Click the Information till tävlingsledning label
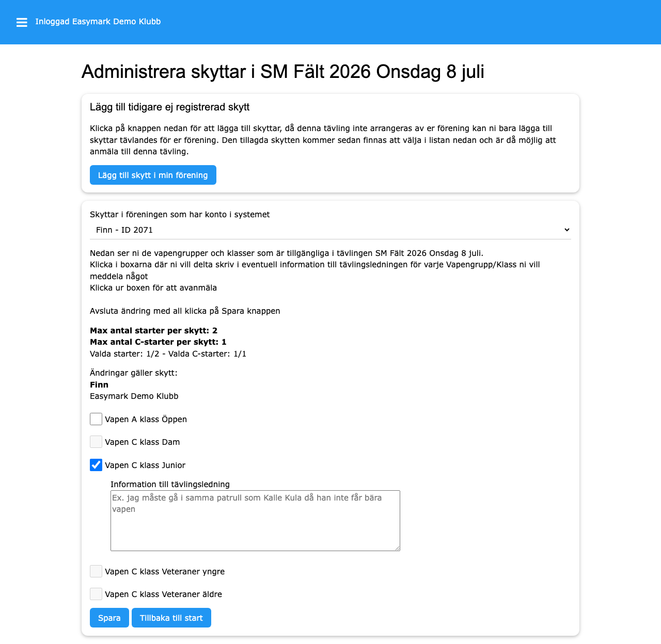The height and width of the screenshot is (644, 661). coord(170,485)
